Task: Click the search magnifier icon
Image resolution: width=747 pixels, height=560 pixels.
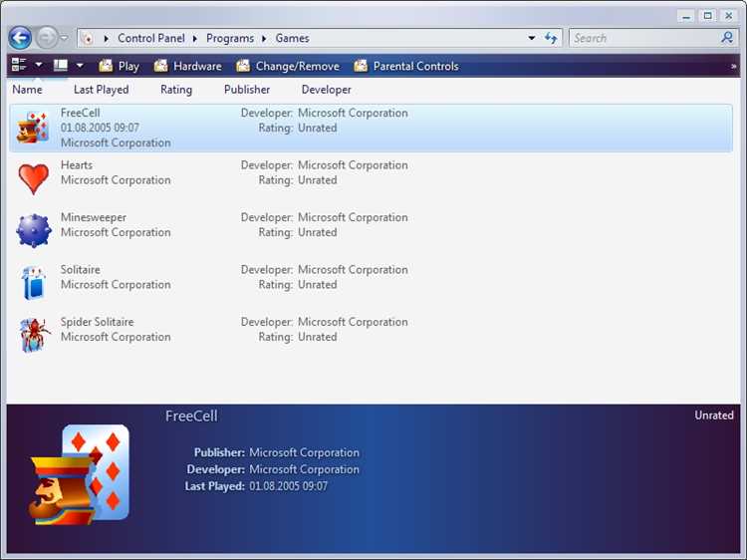Action: click(x=727, y=38)
